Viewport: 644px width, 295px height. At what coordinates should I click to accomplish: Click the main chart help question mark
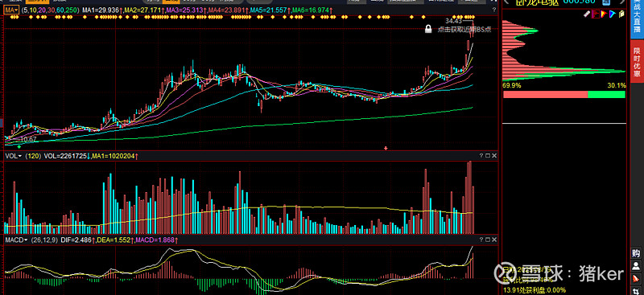coord(493,9)
